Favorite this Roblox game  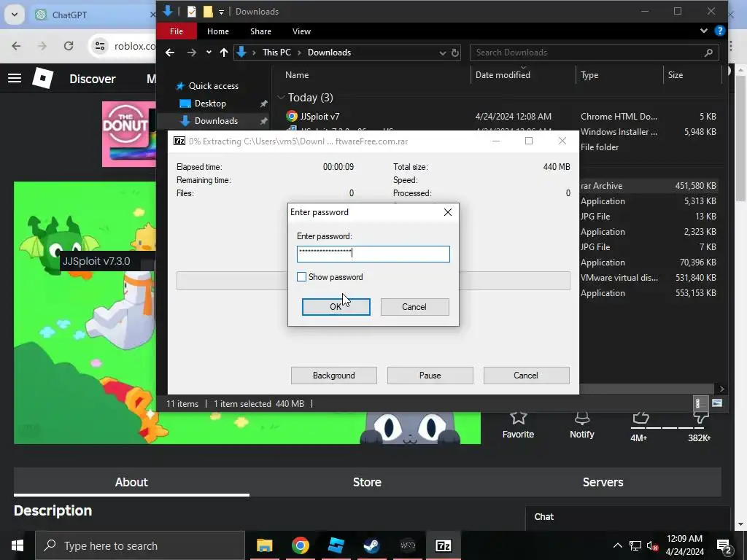click(x=518, y=425)
